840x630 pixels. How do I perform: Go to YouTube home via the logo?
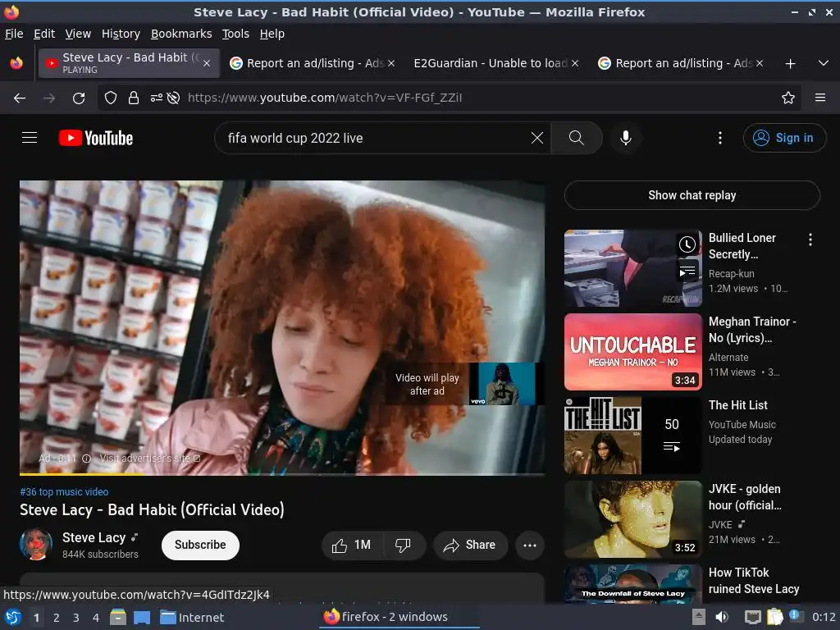96,138
